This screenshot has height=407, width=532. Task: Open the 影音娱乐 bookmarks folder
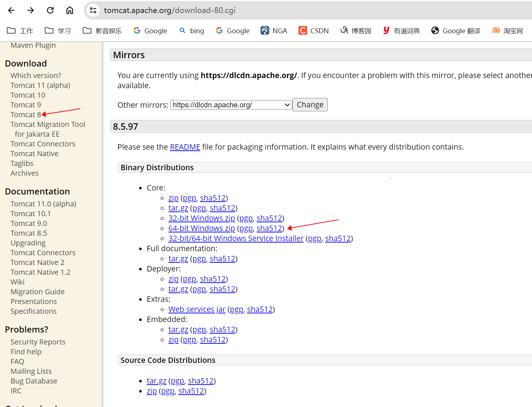tap(102, 31)
